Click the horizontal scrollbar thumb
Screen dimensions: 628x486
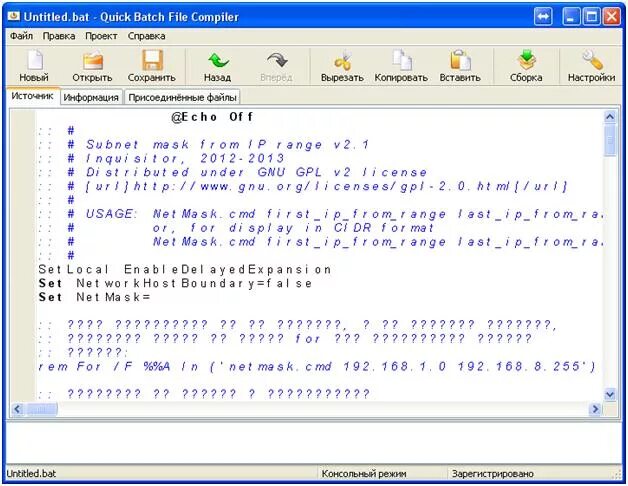point(41,409)
